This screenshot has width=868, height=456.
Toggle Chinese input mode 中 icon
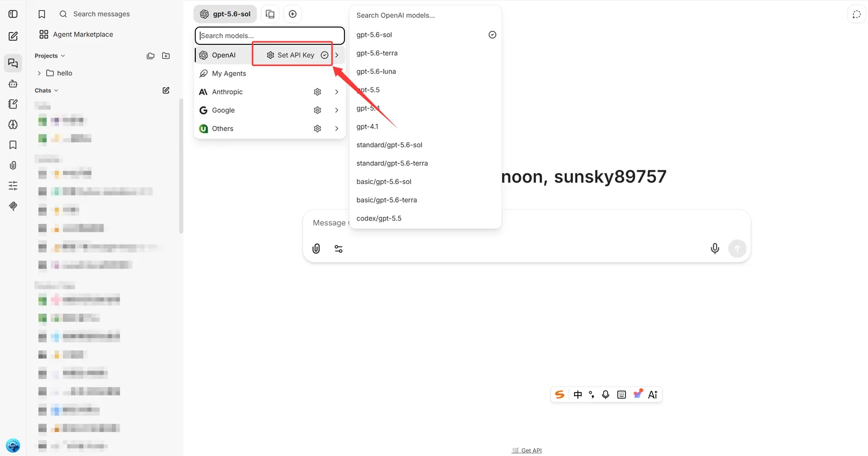[x=578, y=395]
